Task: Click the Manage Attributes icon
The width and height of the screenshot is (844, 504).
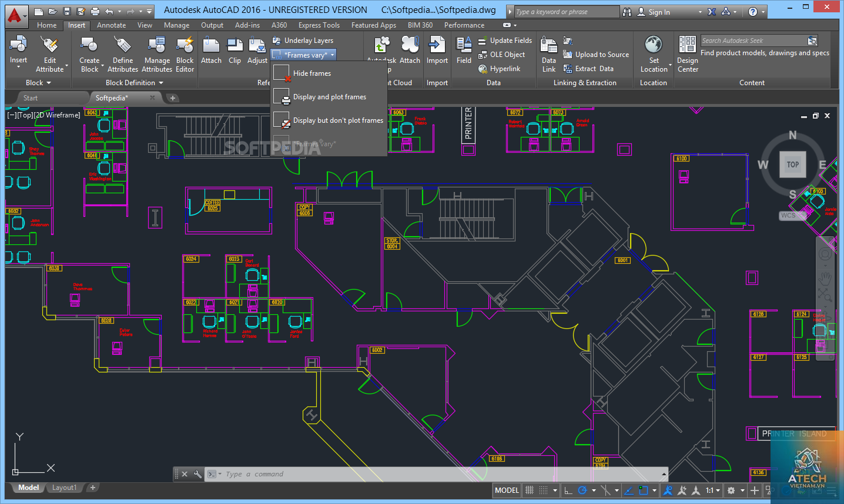Action: point(157,45)
